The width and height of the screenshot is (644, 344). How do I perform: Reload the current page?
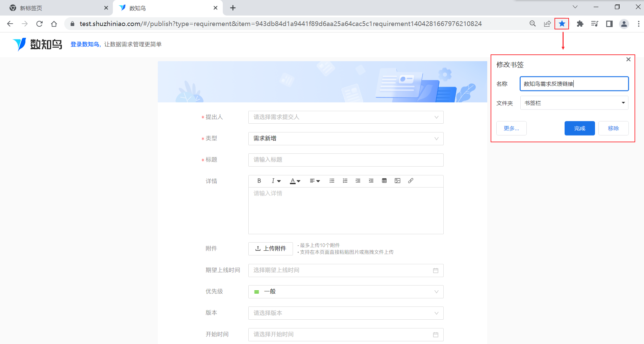(40, 24)
